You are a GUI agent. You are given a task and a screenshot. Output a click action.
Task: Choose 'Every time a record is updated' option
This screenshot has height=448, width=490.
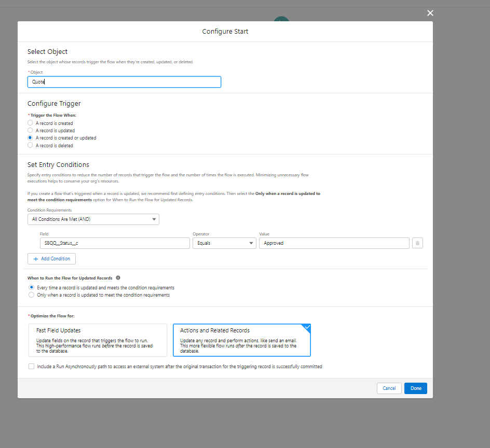tap(31, 287)
